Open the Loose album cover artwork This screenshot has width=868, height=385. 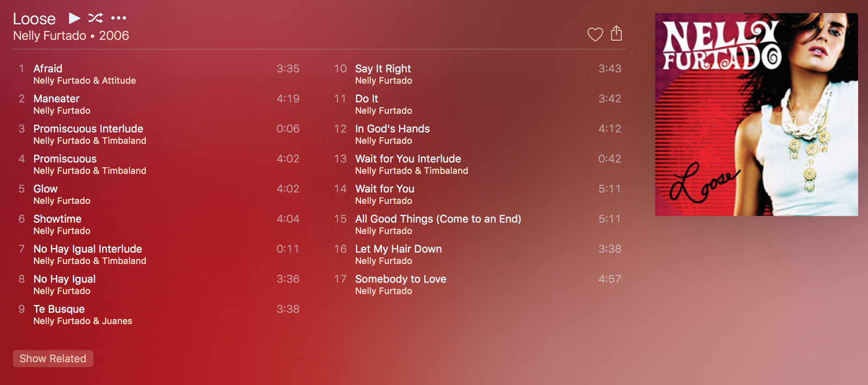click(756, 114)
